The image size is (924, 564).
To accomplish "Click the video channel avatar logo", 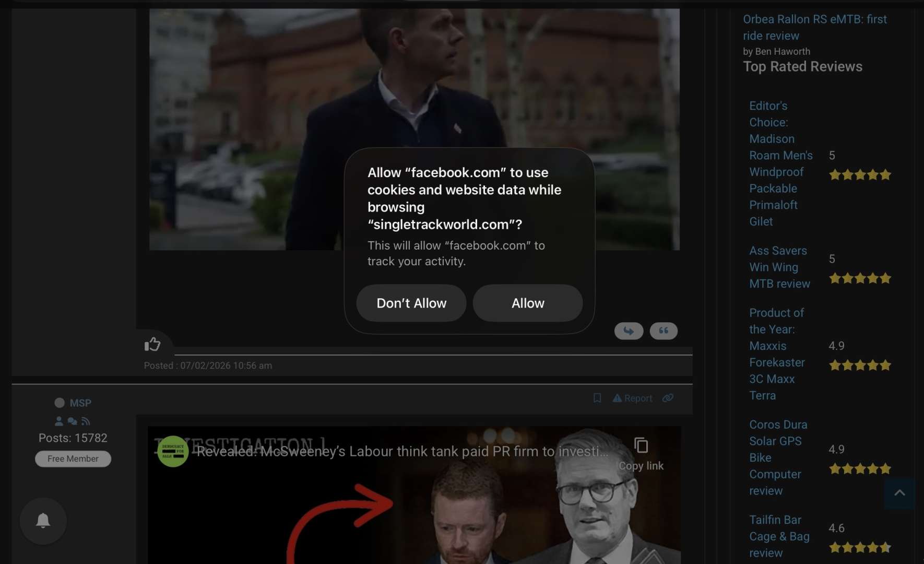I will pyautogui.click(x=173, y=451).
